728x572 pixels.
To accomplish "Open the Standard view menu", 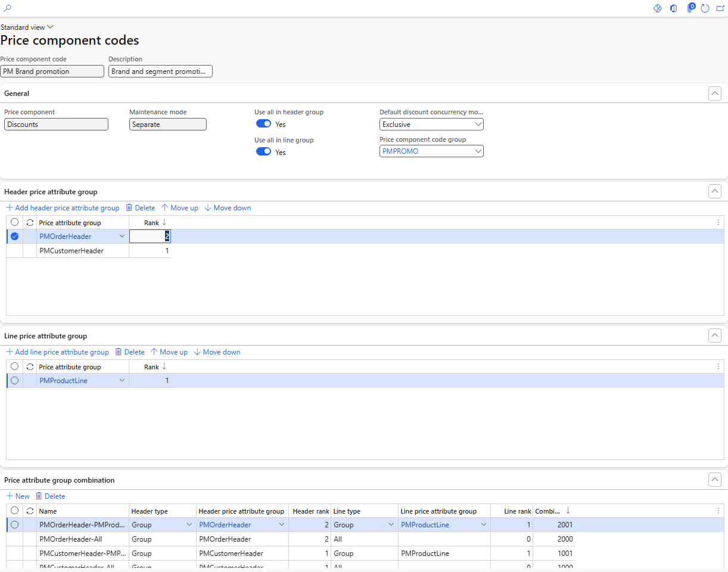I will pos(27,27).
